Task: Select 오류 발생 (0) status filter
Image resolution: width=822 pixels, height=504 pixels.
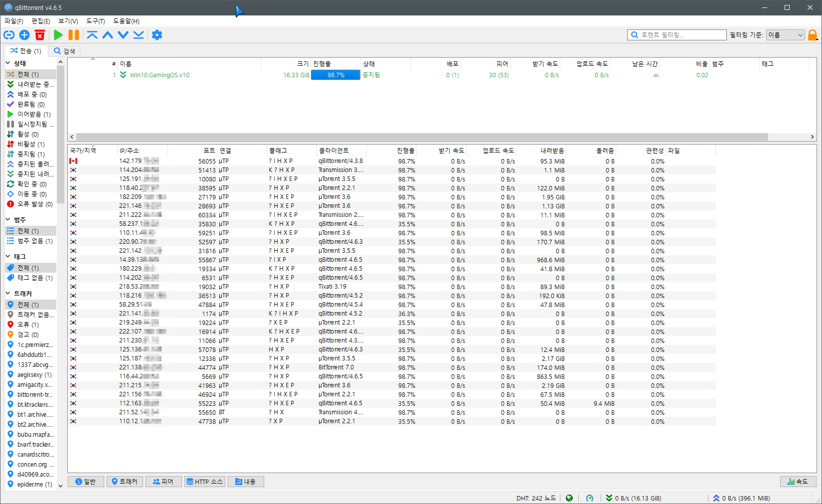Action: [30, 204]
